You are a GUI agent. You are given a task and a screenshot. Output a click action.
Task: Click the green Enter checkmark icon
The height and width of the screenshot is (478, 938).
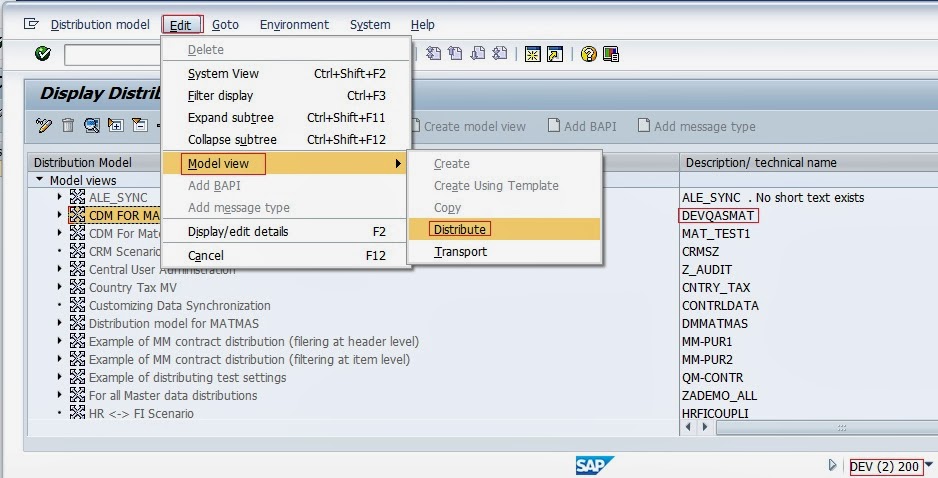[42, 54]
